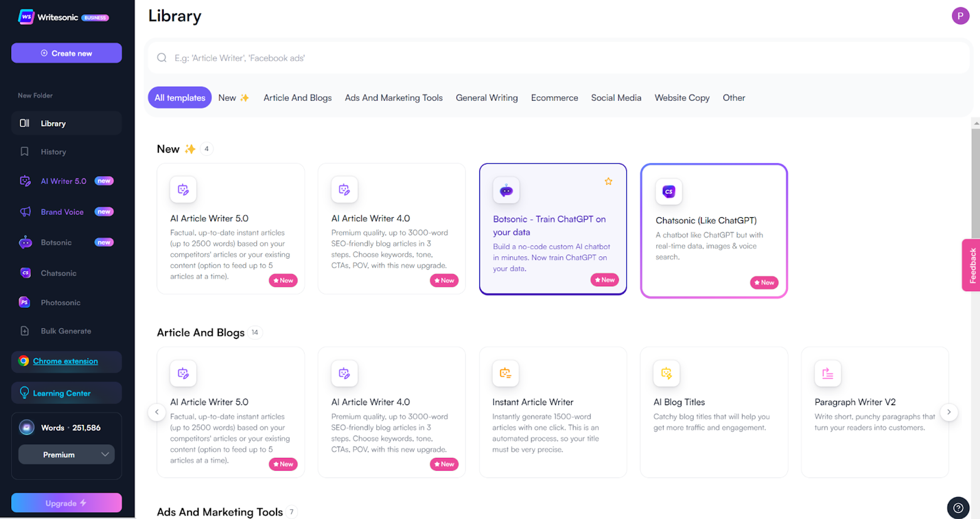980x519 pixels.
Task: Click the Botsonic robot icon in sidebar
Action: (25, 243)
